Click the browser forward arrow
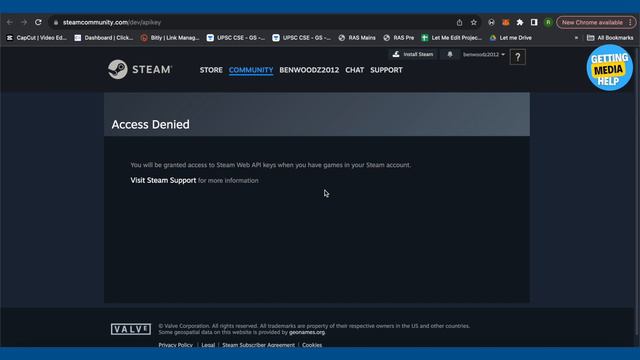The image size is (640, 360). [x=24, y=22]
